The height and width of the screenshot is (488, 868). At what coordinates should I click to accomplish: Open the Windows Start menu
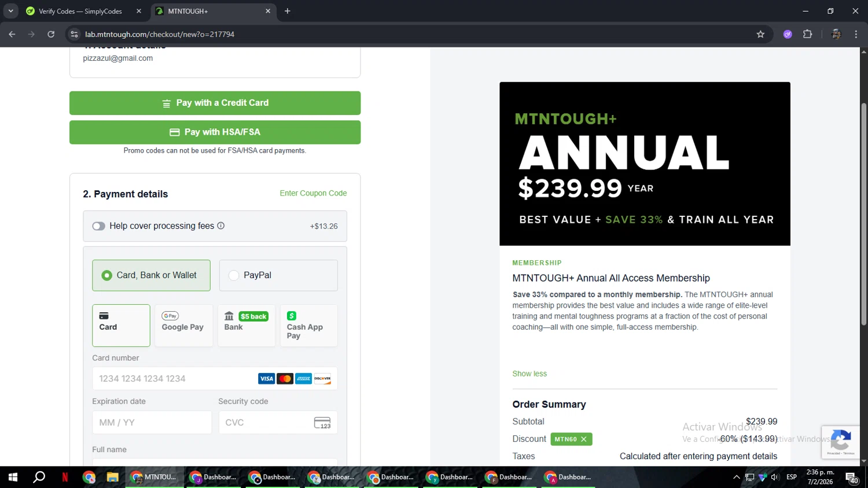tap(13, 477)
